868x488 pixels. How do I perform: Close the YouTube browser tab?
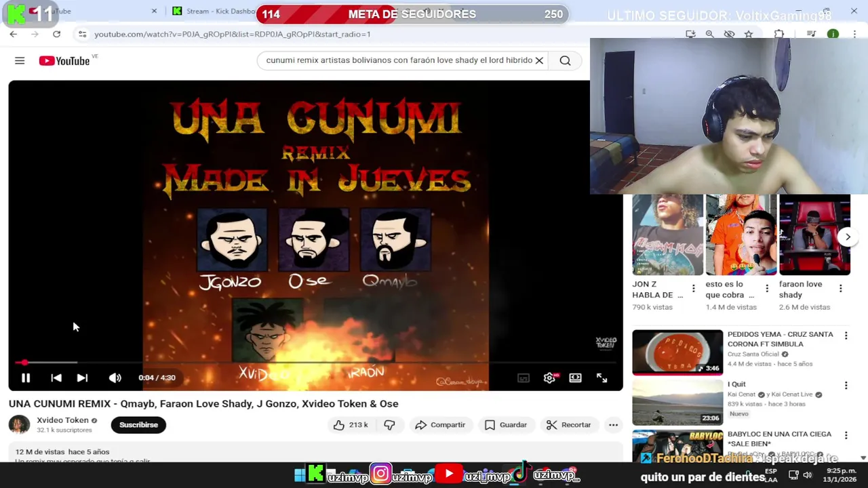point(154,11)
